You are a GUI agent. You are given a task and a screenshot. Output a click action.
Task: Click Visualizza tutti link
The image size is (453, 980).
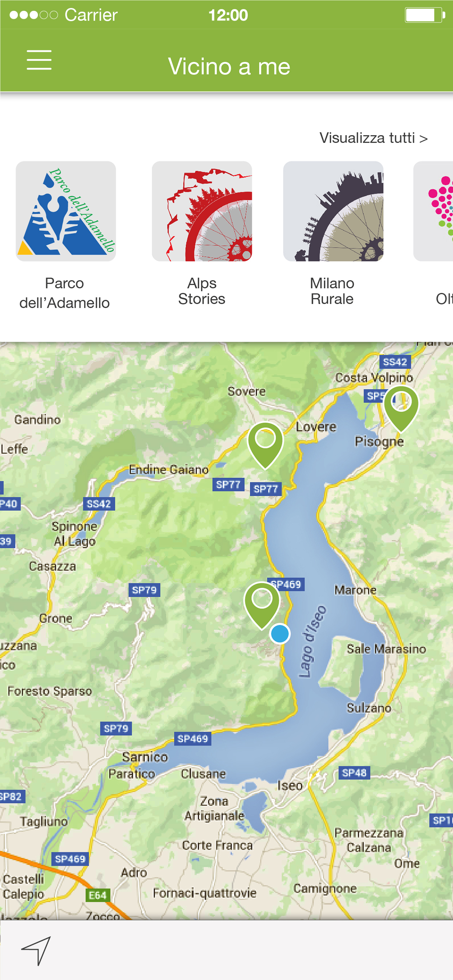point(373,138)
